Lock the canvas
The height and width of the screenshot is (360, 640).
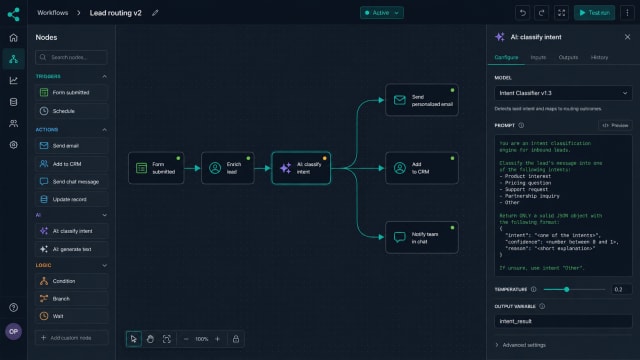[236, 339]
